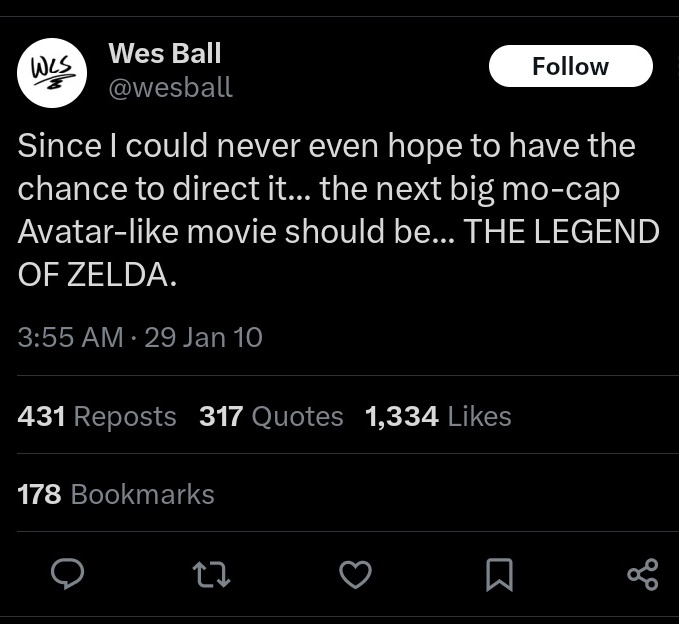Bookmark the tweet using the bookmark icon
Viewport: 679px width, 624px height.
[x=499, y=574]
